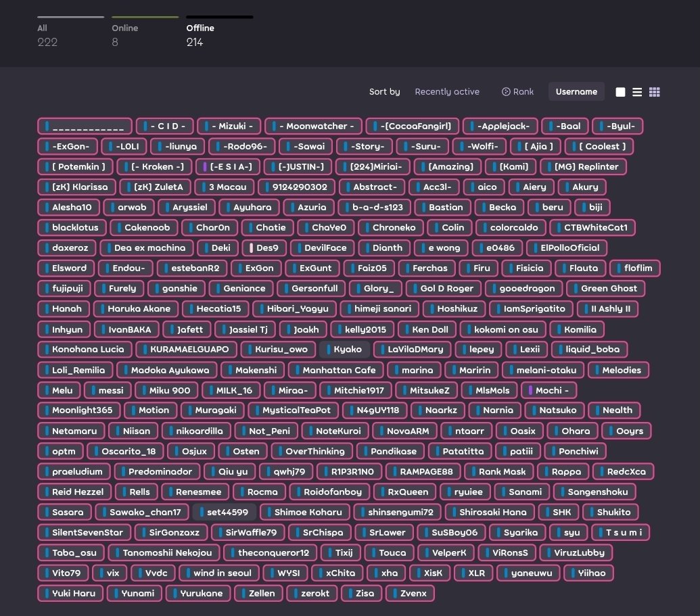The image size is (700, 616).
Task: Open IamSprigatito user card
Action: [531, 309]
